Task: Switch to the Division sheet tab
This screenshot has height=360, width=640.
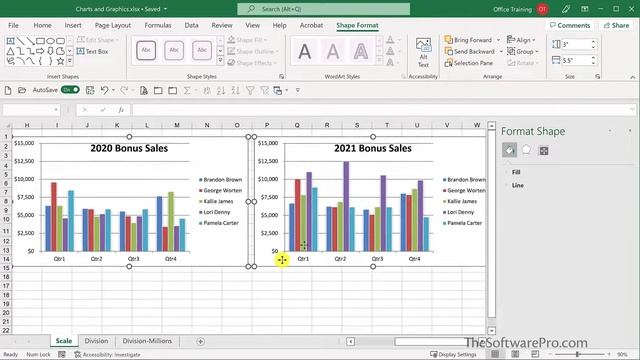Action: [96, 341]
